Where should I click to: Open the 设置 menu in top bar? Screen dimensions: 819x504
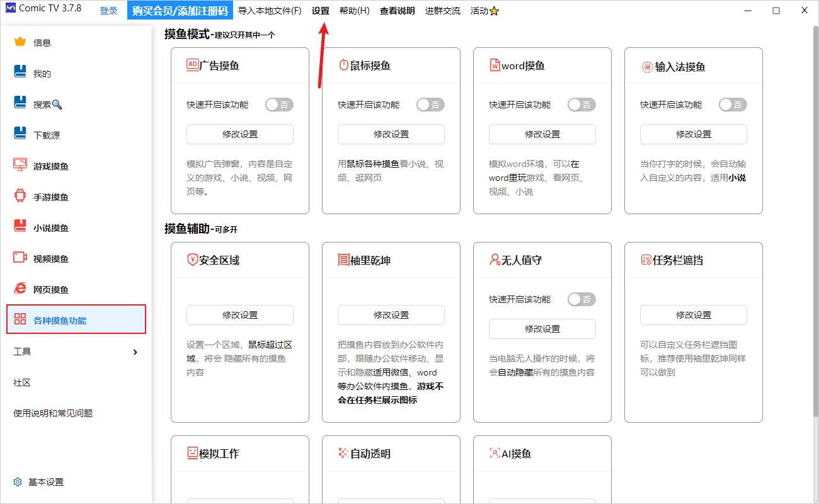point(321,11)
